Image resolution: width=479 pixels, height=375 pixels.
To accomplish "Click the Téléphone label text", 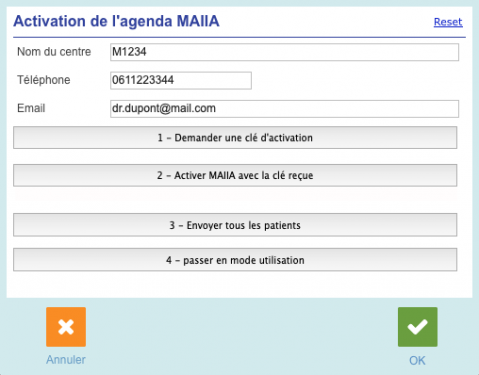I will click(44, 80).
